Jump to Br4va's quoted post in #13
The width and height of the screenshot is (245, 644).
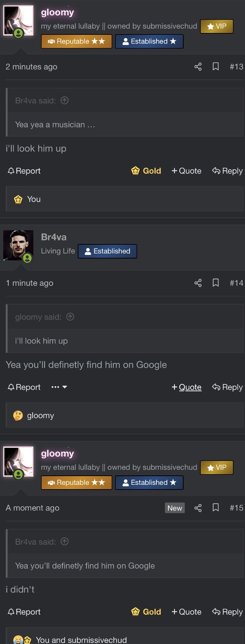(x=65, y=100)
